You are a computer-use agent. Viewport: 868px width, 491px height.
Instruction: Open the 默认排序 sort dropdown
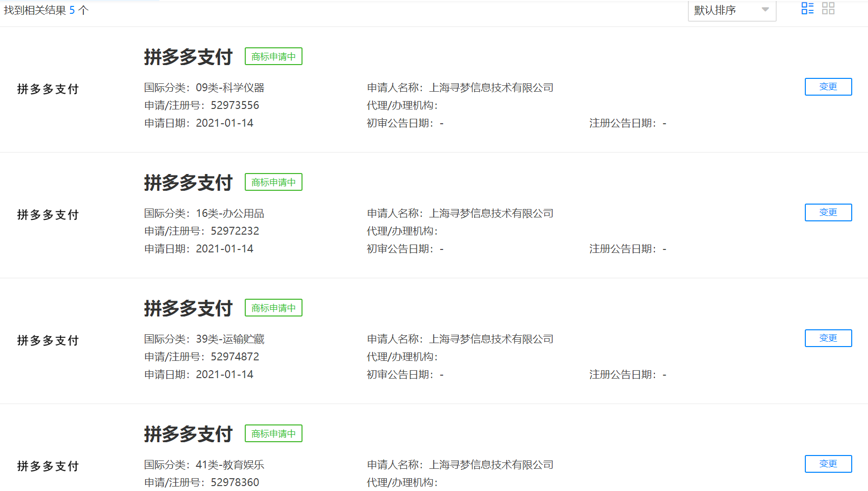(x=732, y=10)
